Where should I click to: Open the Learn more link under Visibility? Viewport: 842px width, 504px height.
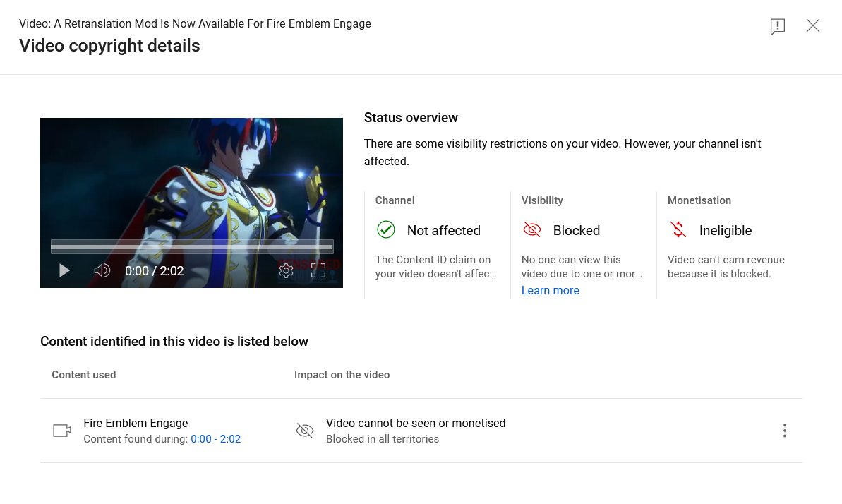[x=551, y=290]
